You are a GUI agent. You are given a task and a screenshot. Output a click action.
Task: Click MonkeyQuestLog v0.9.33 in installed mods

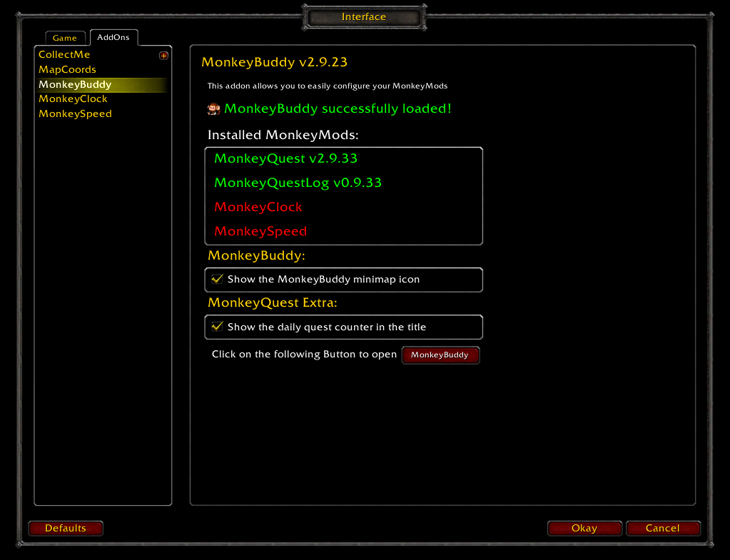(x=298, y=183)
